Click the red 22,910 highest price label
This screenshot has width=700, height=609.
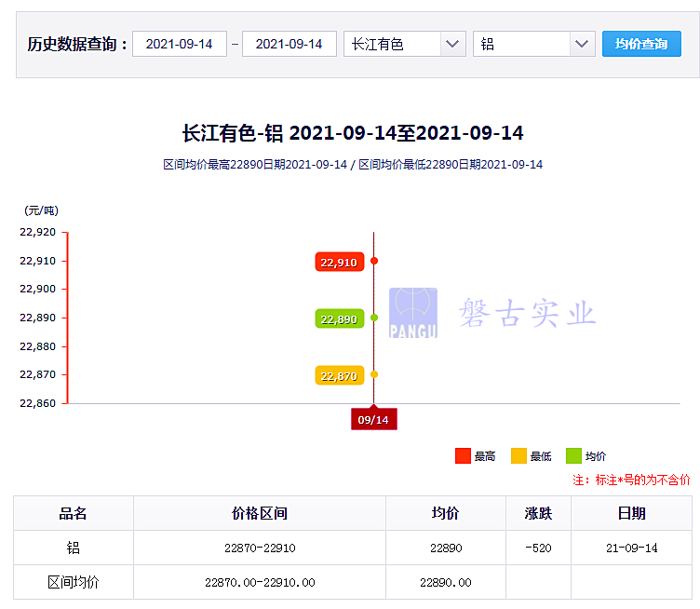[339, 262]
